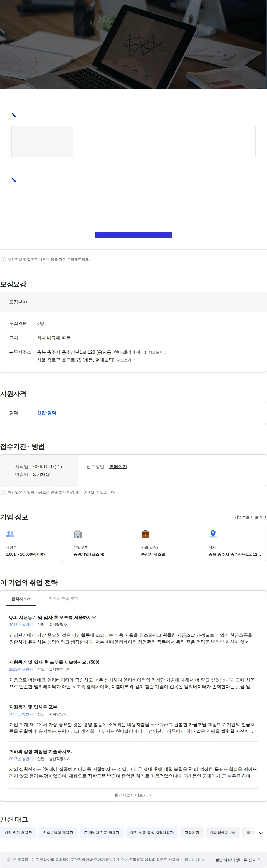Screen dimensions: 267x868
Task: Click the 2017년 상반기 period label
Action: click(x=21, y=759)
